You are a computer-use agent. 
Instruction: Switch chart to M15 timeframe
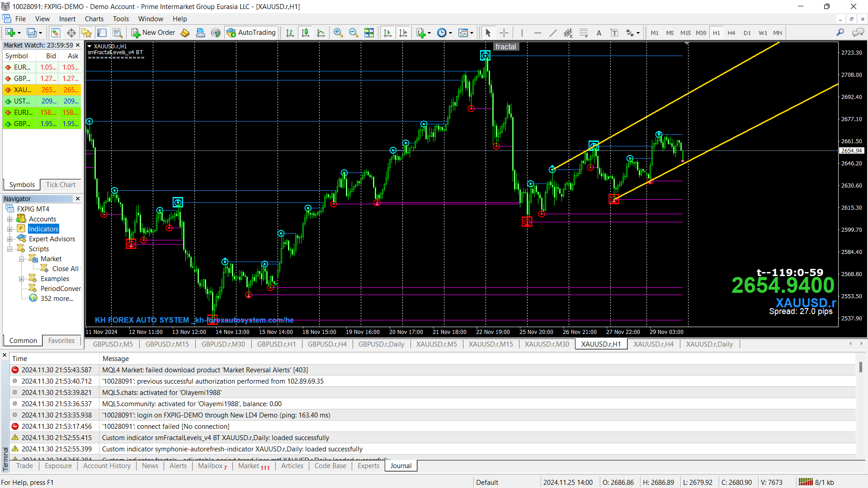point(685,33)
